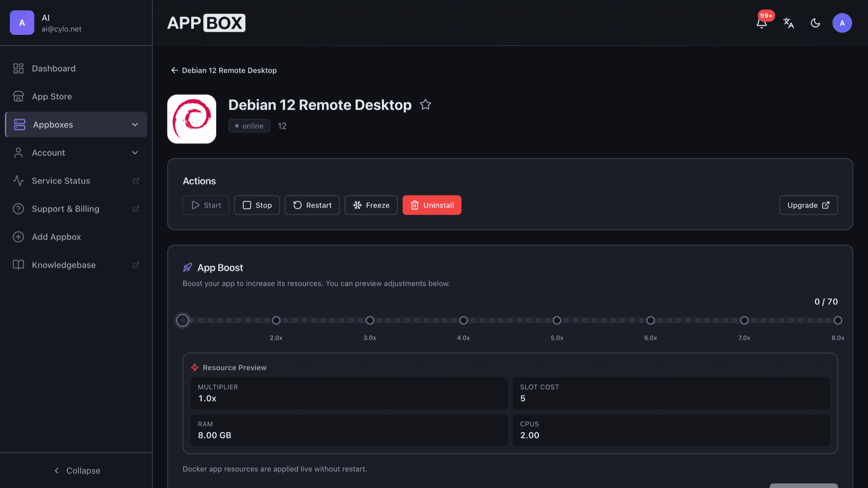Set App Boost slider to 6.0x
This screenshot has width=868, height=488.
point(651,320)
